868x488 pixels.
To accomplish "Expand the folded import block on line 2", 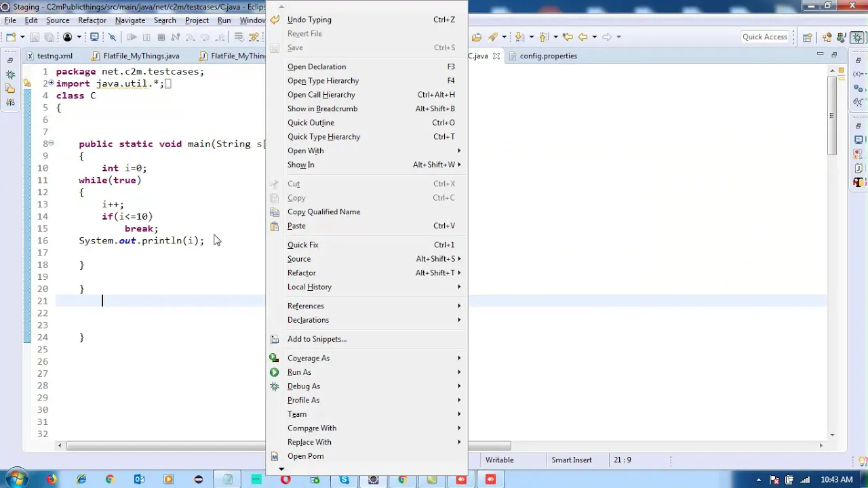I will coord(51,83).
